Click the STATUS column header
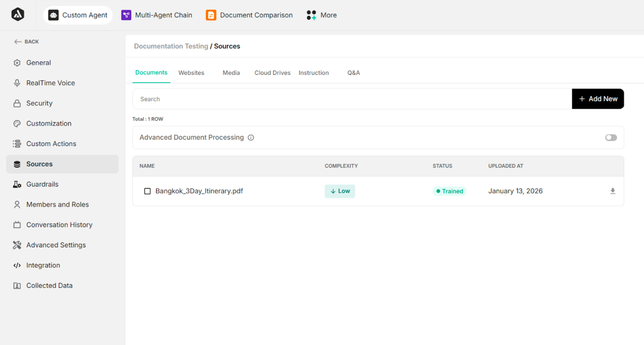 coord(443,166)
